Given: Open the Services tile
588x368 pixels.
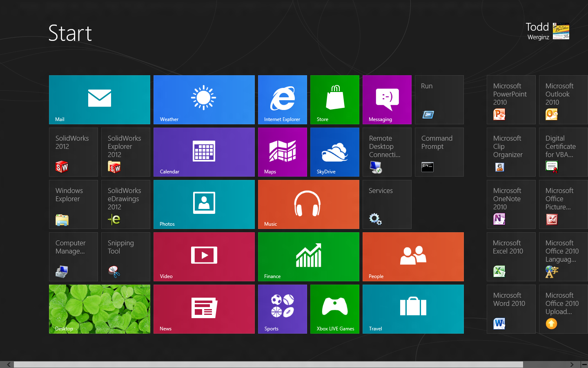Looking at the screenshot, I should (387, 204).
